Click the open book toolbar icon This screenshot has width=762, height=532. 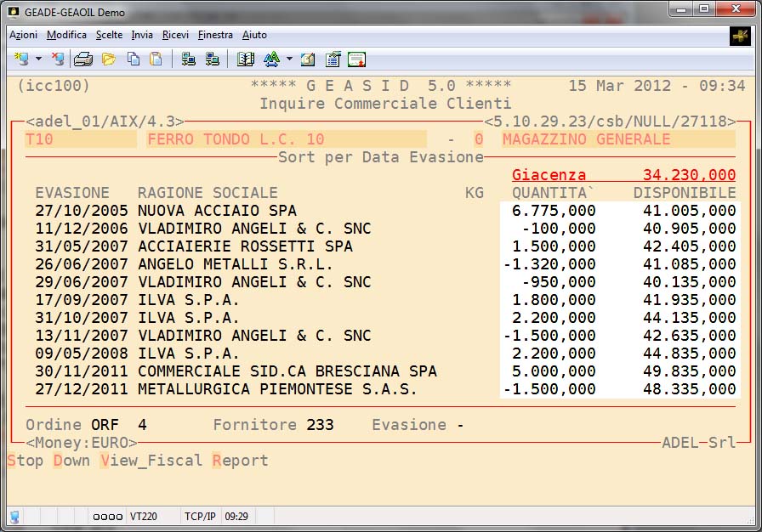pos(246,59)
